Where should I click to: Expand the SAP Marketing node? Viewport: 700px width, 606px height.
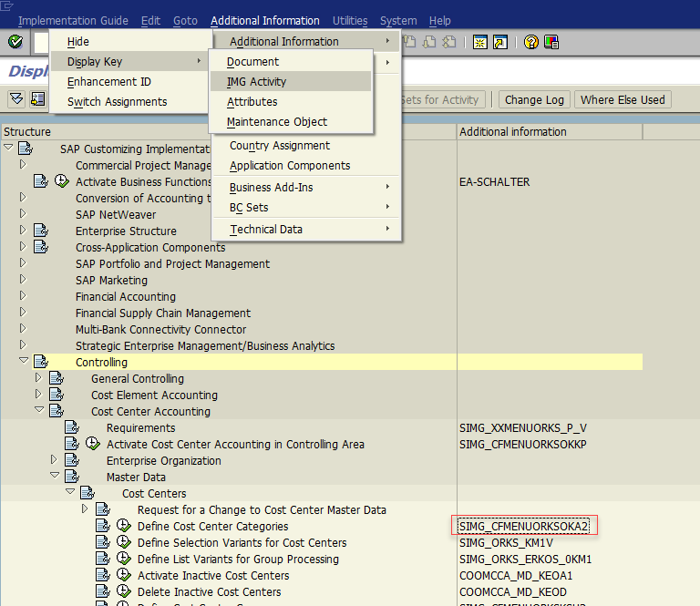coord(23,280)
